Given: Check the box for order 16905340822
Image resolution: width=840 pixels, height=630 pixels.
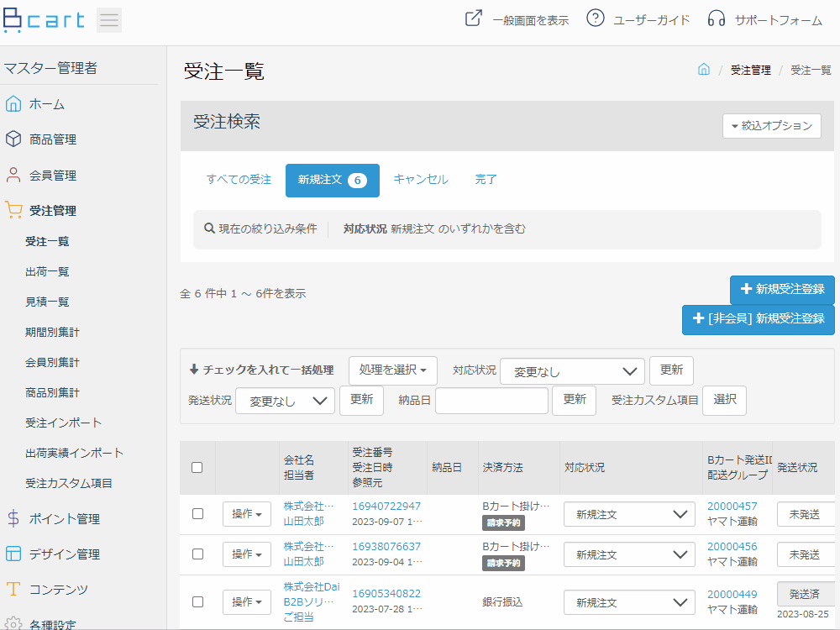Looking at the screenshot, I should click(x=197, y=601).
